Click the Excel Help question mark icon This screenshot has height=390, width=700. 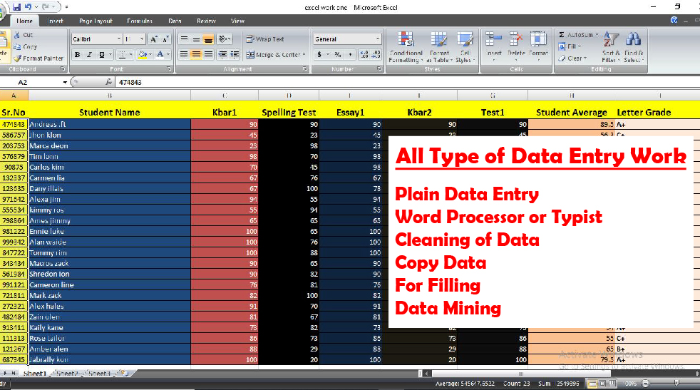674,20
